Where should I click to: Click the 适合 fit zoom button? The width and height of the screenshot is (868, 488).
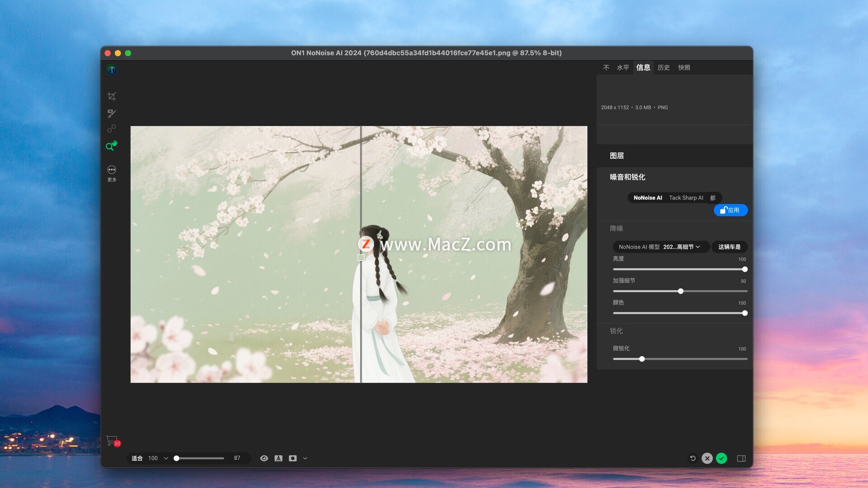click(x=137, y=458)
